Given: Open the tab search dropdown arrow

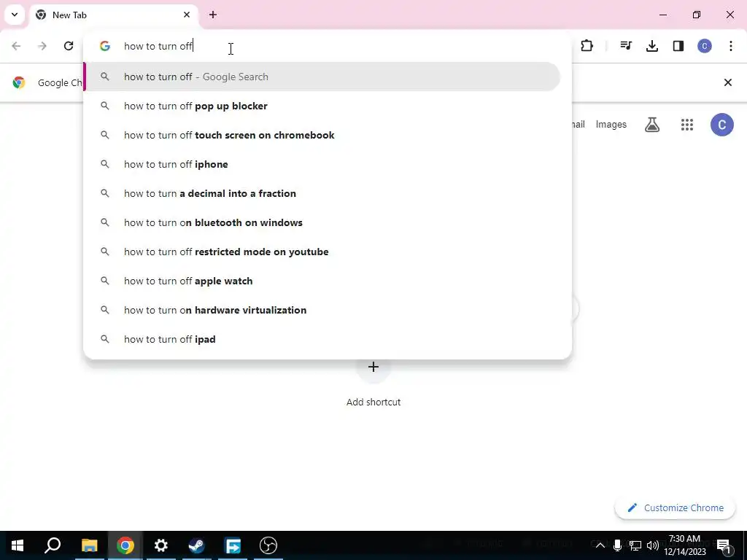Looking at the screenshot, I should pyautogui.click(x=15, y=15).
